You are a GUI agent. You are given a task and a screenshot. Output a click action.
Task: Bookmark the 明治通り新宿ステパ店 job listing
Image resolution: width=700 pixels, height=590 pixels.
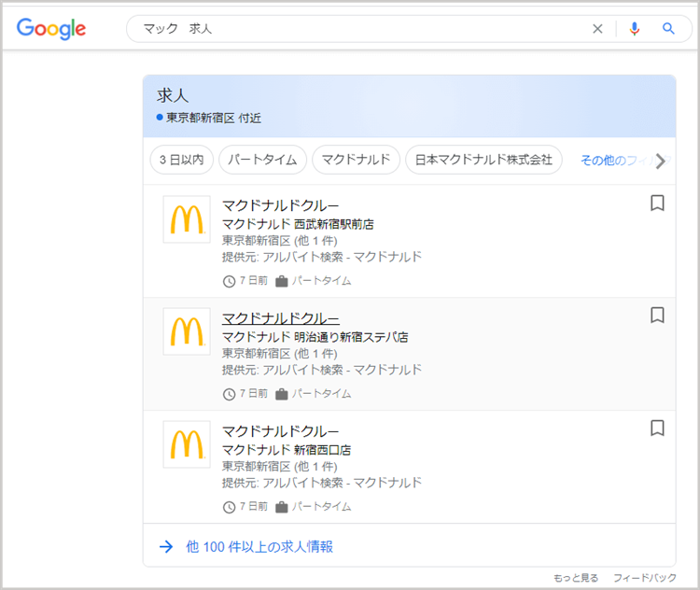657,316
